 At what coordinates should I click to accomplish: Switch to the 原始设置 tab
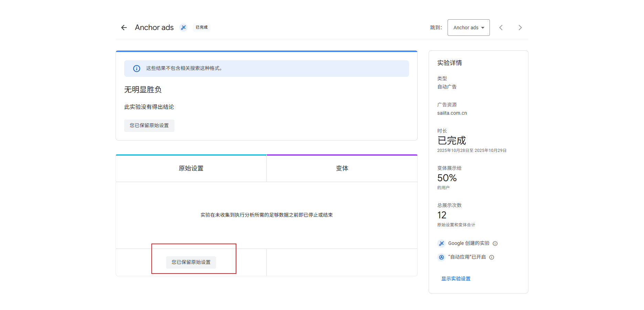tap(191, 168)
